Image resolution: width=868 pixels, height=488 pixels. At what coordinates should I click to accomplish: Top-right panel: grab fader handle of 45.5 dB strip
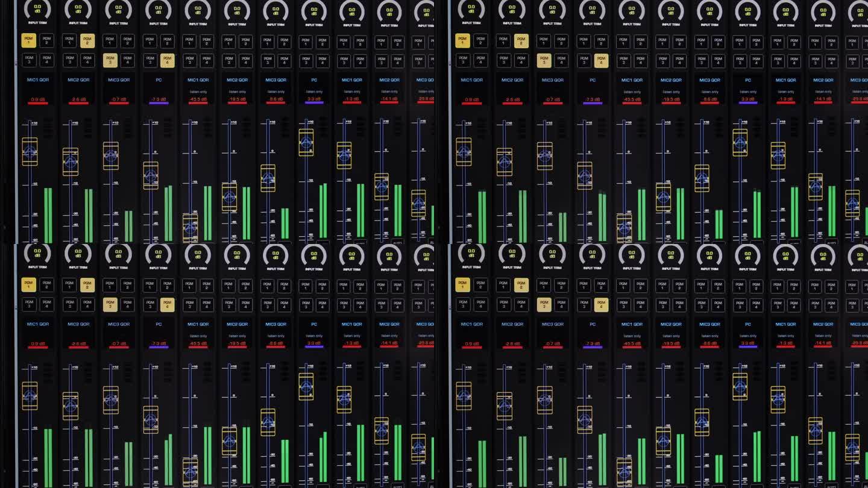624,228
